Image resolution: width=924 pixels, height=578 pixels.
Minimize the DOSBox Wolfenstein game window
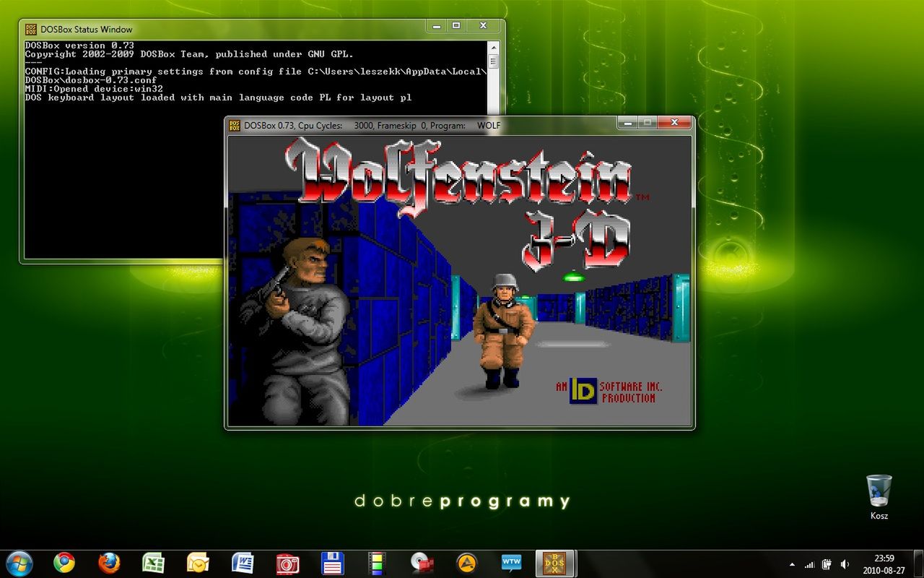point(627,122)
